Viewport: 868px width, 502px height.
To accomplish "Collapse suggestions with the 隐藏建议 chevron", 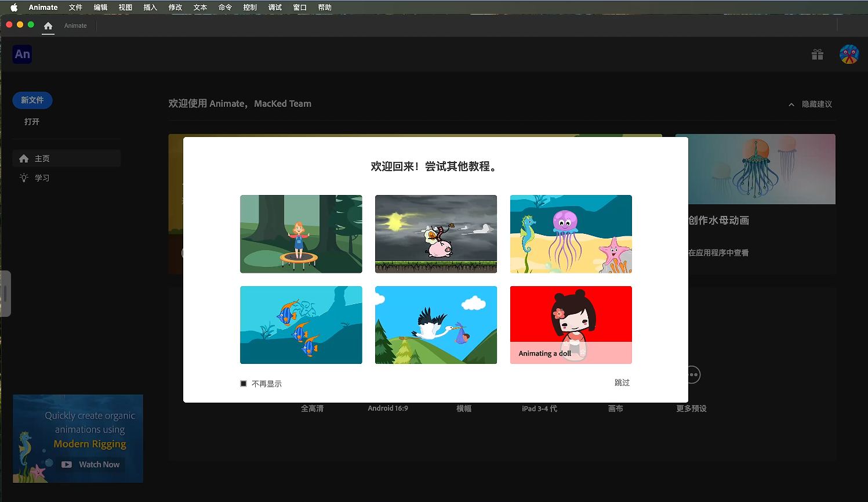I will point(791,104).
